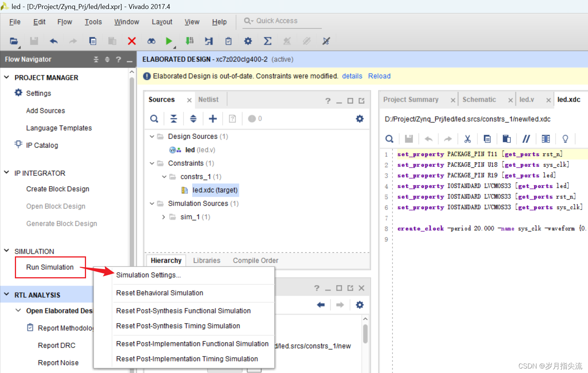Collapse the Design Sources tree node
This screenshot has height=373, width=588.
point(152,136)
